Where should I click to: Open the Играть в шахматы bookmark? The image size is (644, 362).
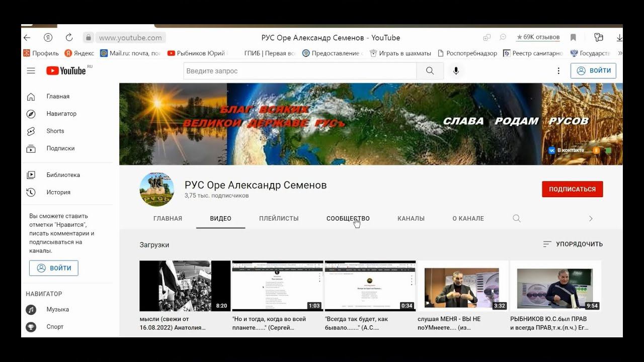400,53
